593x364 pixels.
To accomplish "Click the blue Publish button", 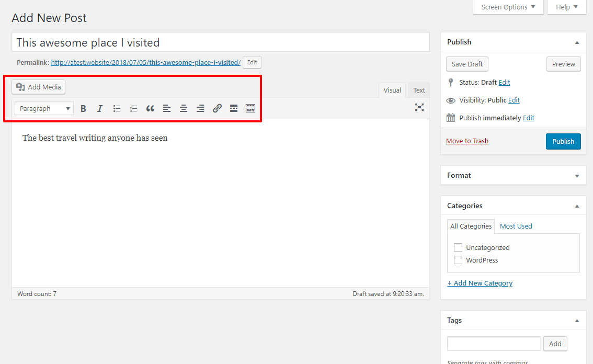I will pyautogui.click(x=563, y=142).
